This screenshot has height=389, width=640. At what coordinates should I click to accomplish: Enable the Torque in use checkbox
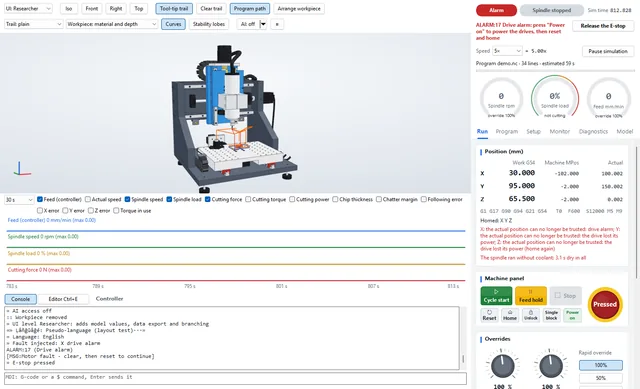point(116,211)
